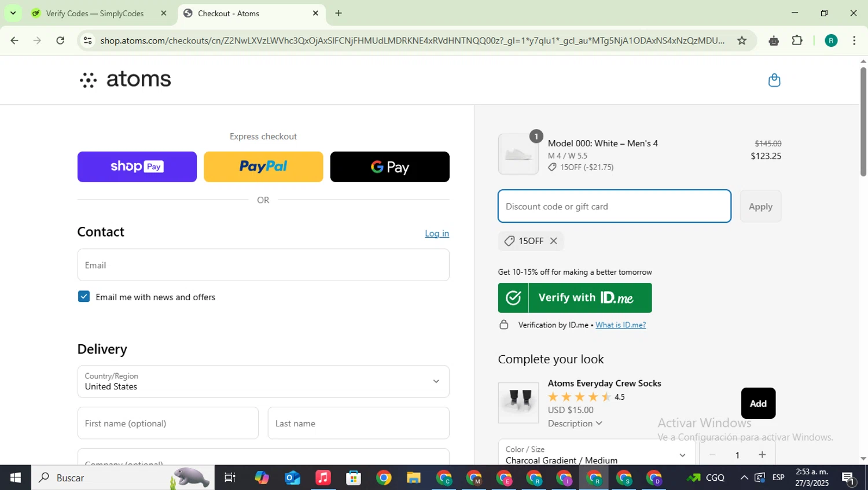
Task: Open the Country/Region dropdown
Action: tap(263, 381)
